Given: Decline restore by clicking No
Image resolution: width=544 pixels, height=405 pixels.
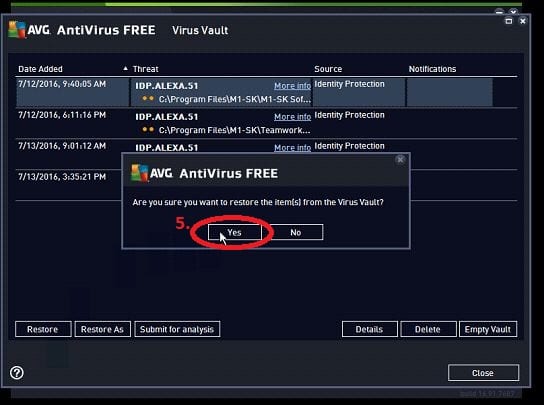Looking at the screenshot, I should click(x=296, y=232).
